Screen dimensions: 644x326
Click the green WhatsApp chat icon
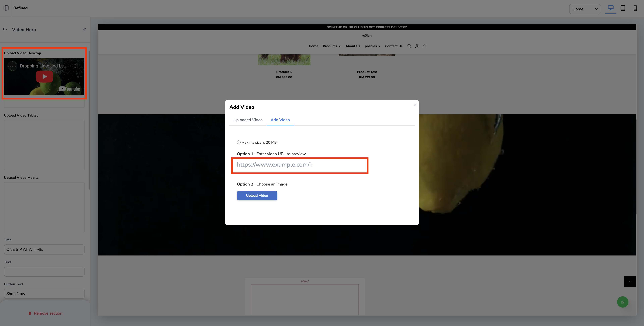coord(623,302)
